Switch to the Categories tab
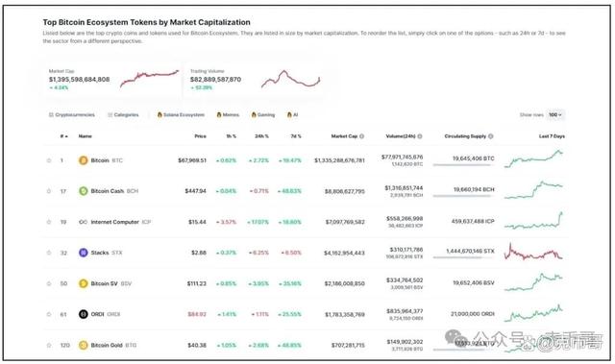 coord(123,115)
